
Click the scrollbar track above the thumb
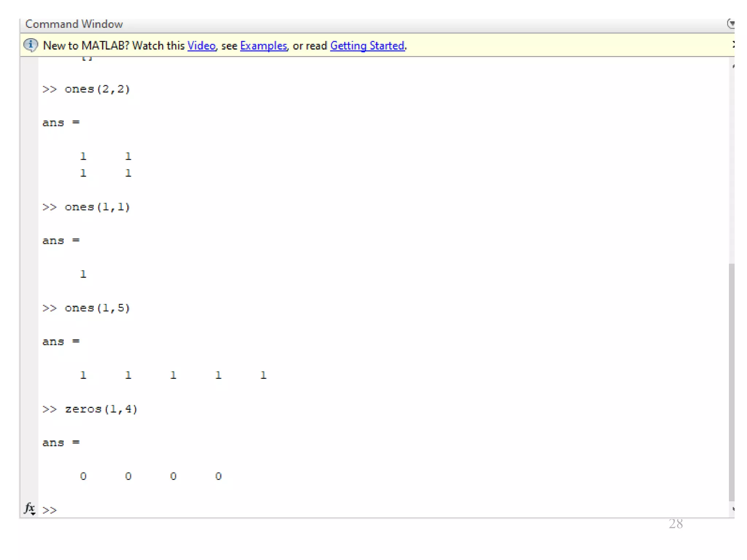731,164
